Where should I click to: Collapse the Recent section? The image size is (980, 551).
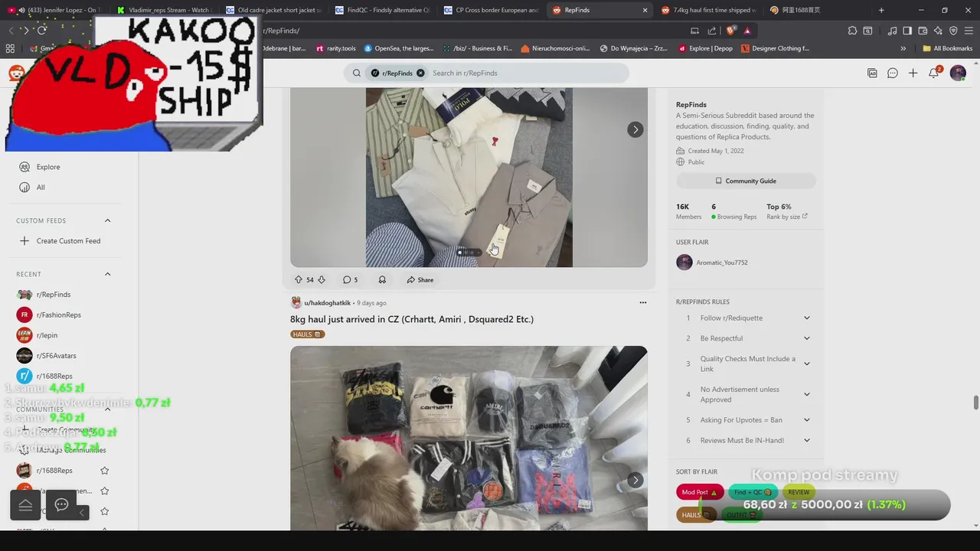[x=107, y=274]
